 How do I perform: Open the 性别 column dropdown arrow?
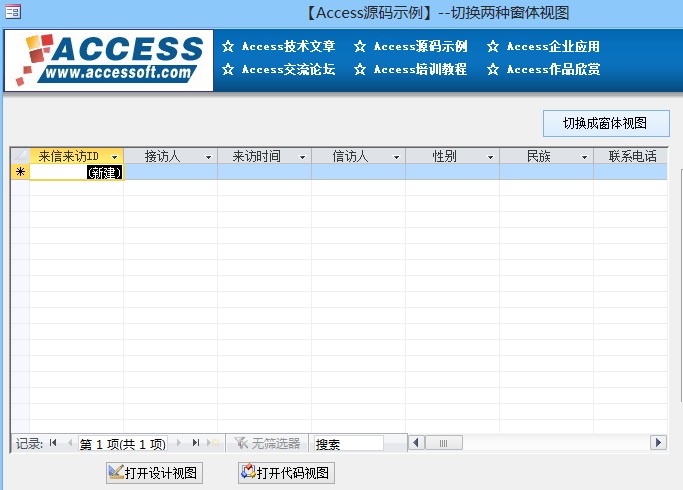490,157
